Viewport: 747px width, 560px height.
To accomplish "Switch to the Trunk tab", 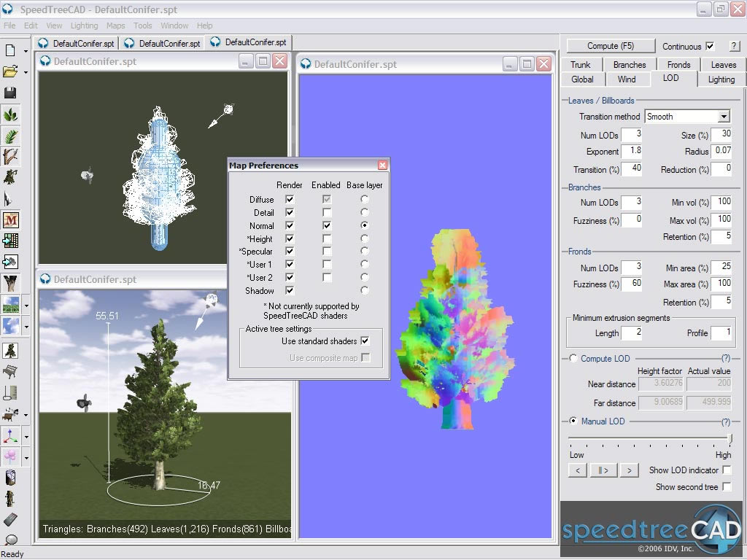I will [580, 65].
